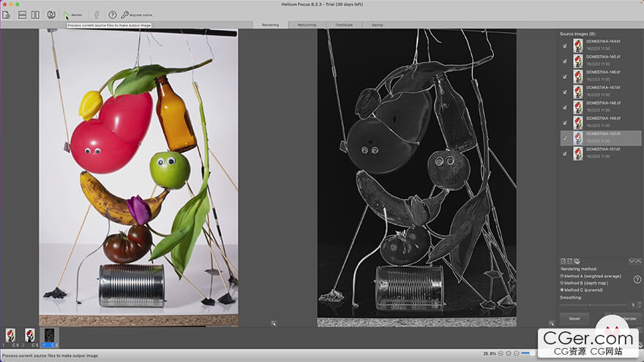Screen dimensions: 644x362
Task: Click the Facebook share icon
Action: [96, 14]
